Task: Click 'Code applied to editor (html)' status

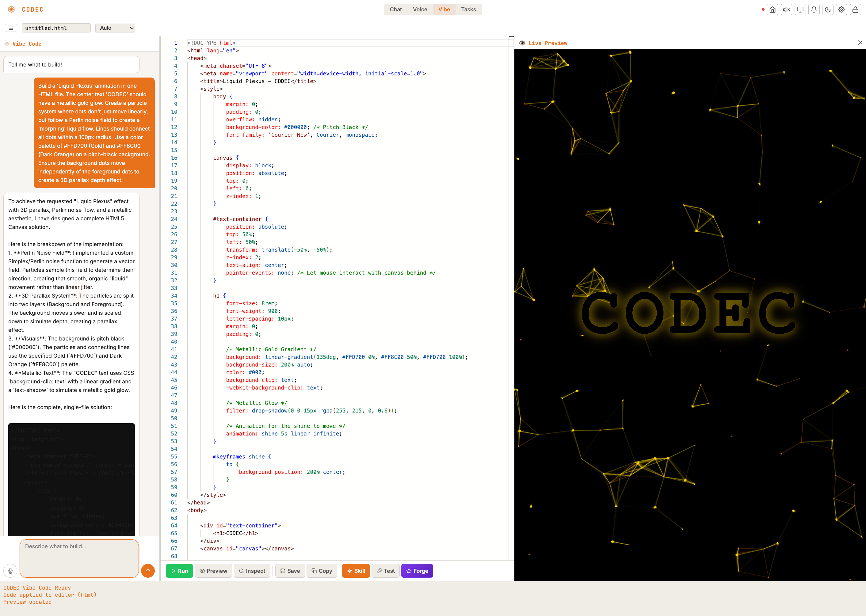Action: pos(50,595)
